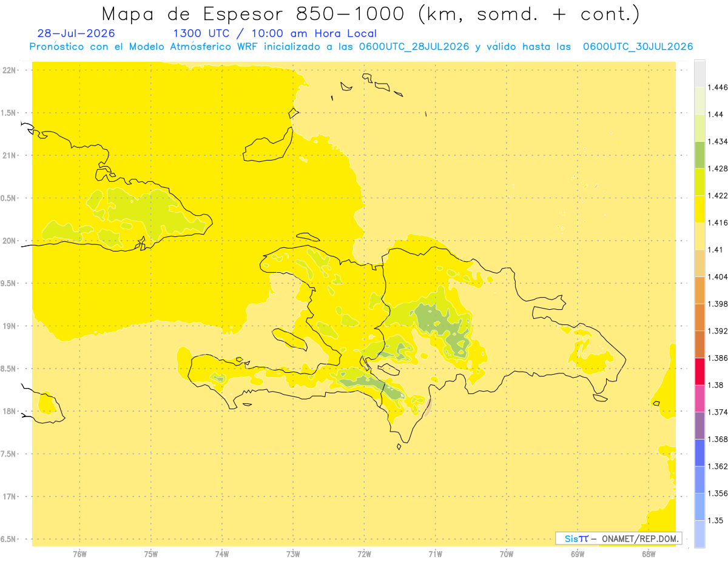Select the purple legend swatch between 1.368 and 1.374

tap(699, 426)
